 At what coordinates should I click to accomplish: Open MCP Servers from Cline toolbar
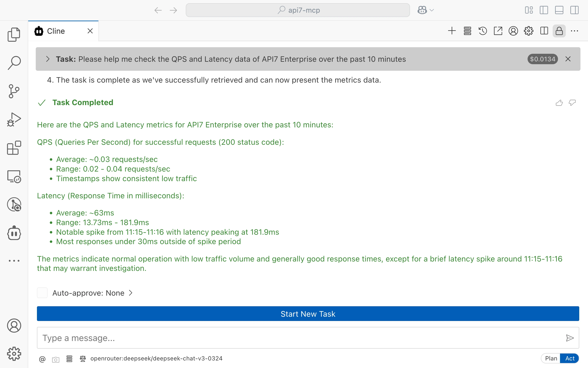(467, 31)
